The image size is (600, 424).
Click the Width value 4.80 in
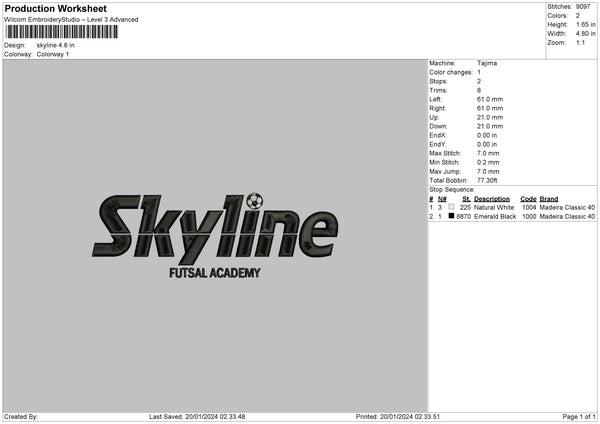585,34
